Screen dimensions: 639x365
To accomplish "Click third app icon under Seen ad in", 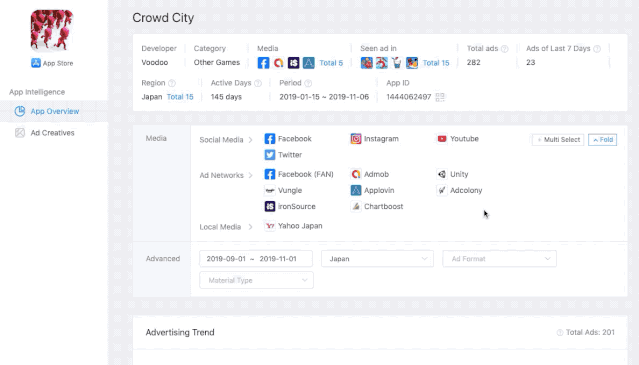I will (397, 63).
